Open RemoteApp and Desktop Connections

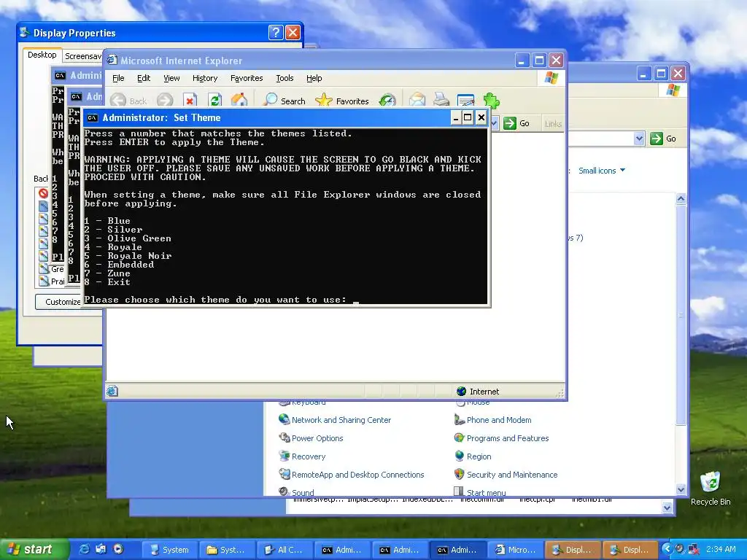(x=357, y=475)
